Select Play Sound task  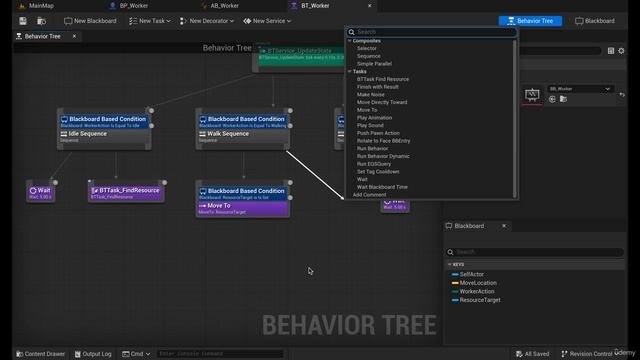point(370,126)
